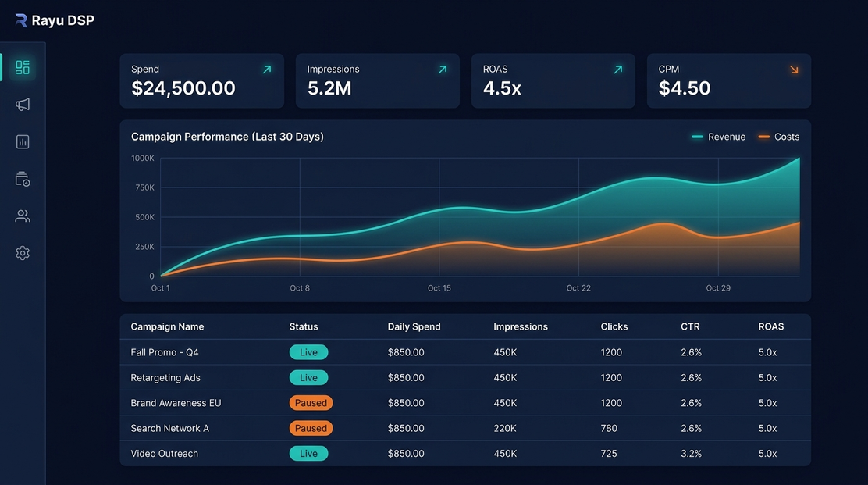868x485 pixels.
Task: Sort by Impressions column header
Action: [521, 326]
